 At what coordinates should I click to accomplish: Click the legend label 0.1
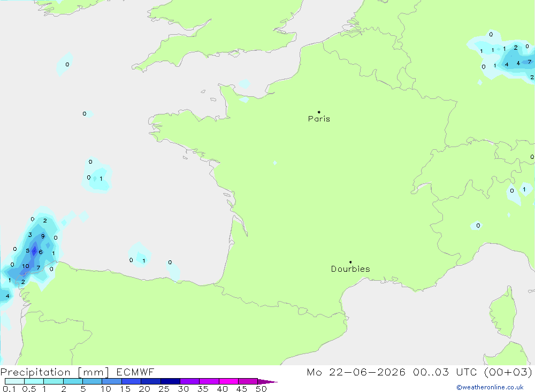point(9,389)
